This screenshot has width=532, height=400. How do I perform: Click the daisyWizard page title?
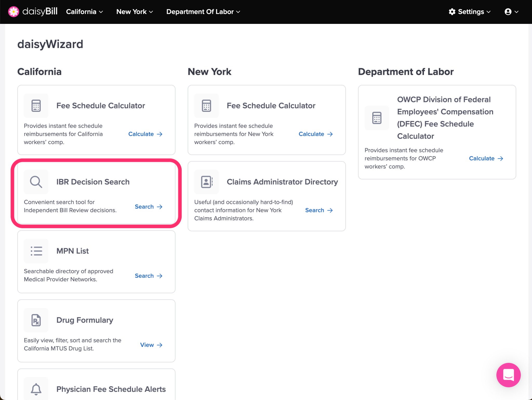pyautogui.click(x=50, y=44)
